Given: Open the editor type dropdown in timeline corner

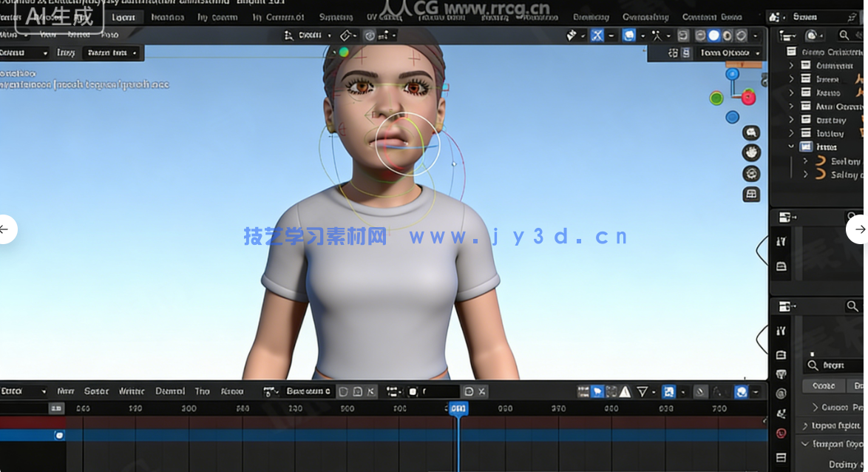Looking at the screenshot, I should click(x=22, y=391).
